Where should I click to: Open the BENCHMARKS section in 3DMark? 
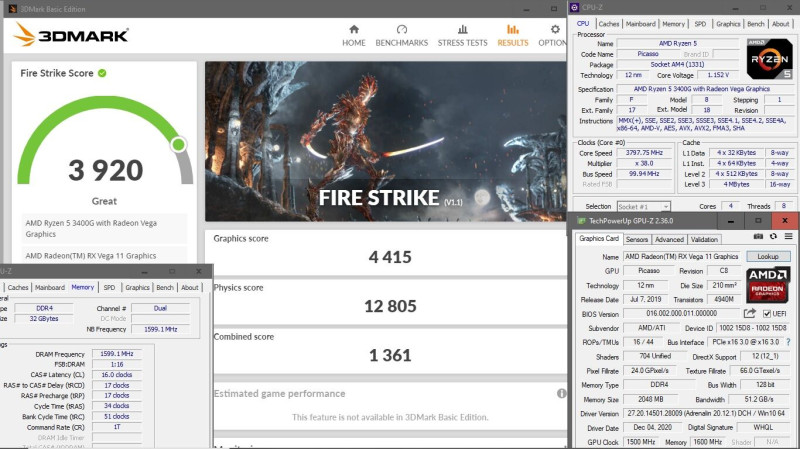point(402,36)
